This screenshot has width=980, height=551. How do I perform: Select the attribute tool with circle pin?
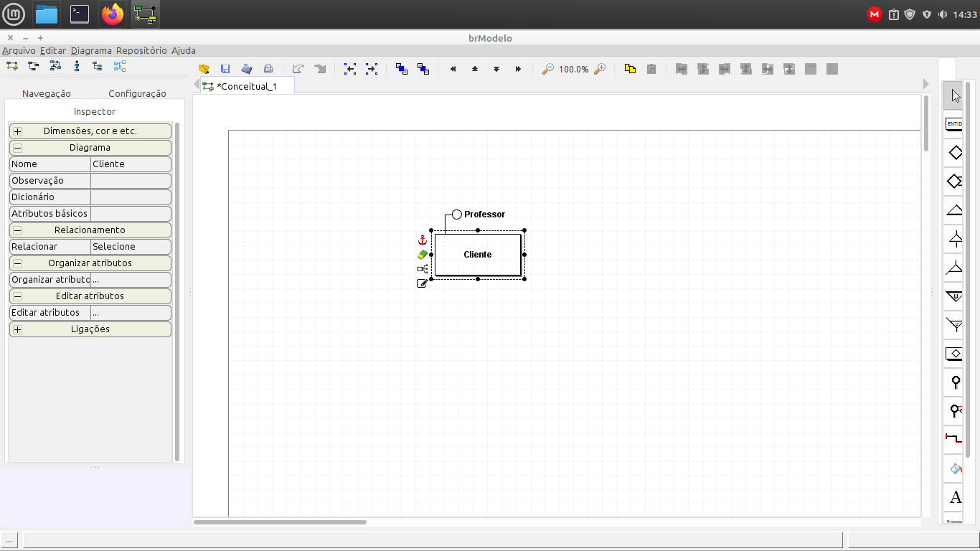pyautogui.click(x=954, y=382)
